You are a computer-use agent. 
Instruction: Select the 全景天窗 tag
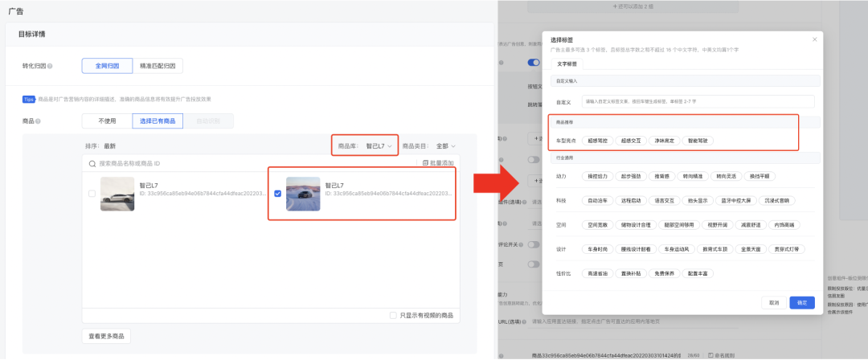point(751,249)
